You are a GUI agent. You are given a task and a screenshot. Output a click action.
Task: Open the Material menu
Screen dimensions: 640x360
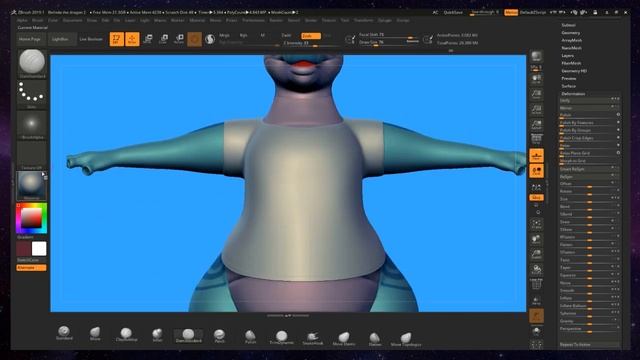click(x=197, y=20)
